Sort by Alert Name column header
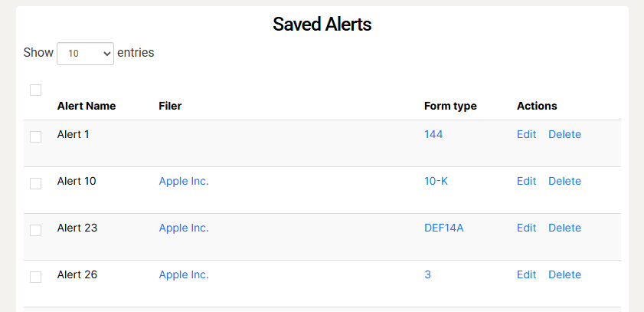The width and height of the screenshot is (644, 312). point(87,107)
